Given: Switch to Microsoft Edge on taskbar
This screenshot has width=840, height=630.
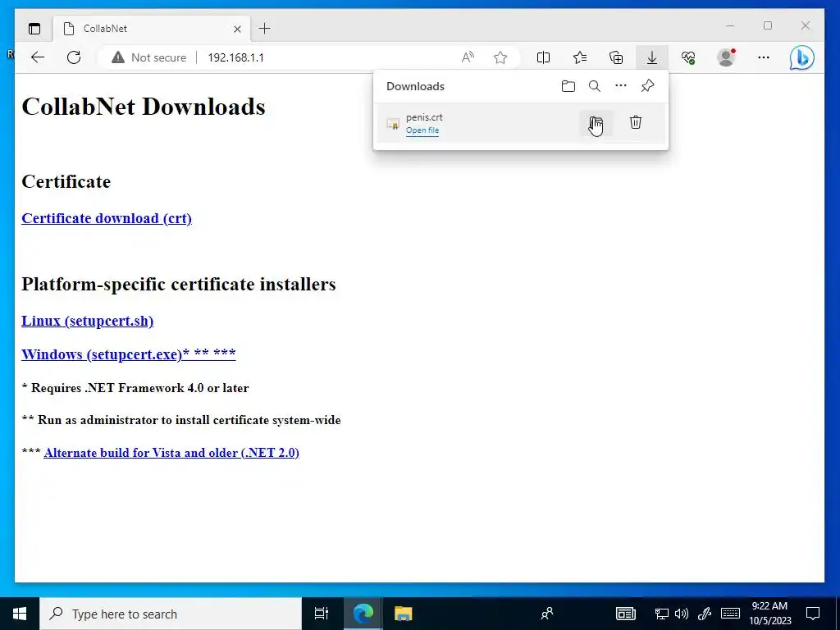Looking at the screenshot, I should click(x=363, y=614).
